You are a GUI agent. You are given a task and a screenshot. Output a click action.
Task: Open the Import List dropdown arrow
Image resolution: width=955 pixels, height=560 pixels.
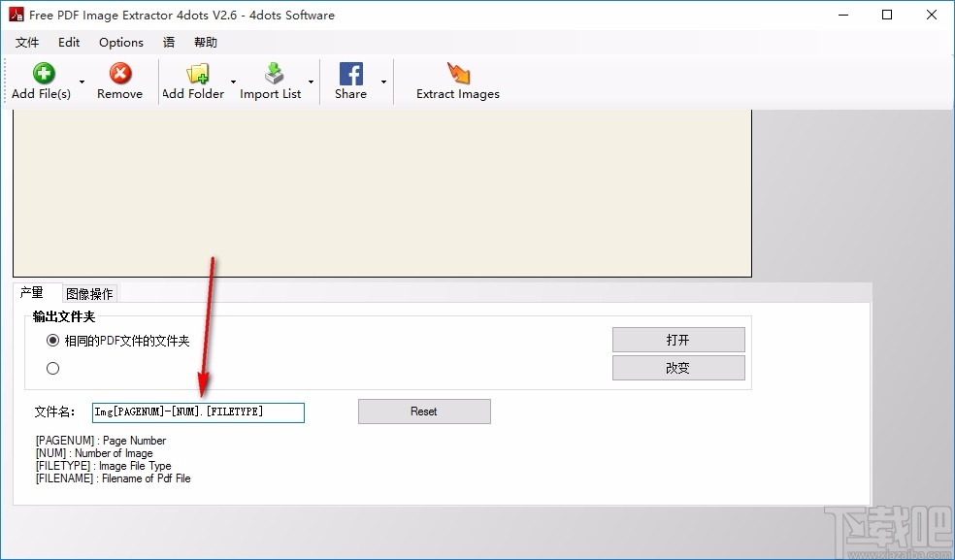(312, 82)
